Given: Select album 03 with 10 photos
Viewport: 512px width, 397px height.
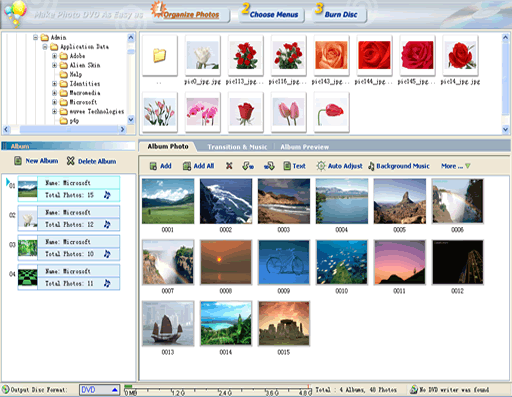Looking at the screenshot, I should coord(69,248).
